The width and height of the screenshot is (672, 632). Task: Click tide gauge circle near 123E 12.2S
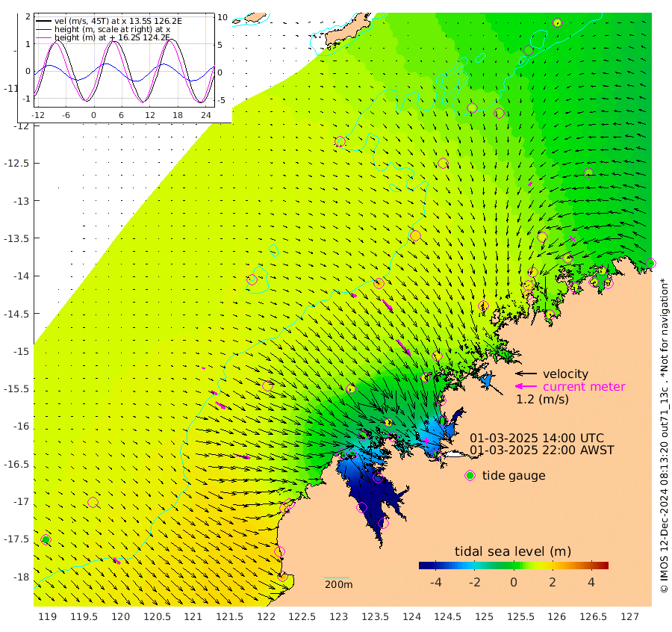tap(340, 141)
